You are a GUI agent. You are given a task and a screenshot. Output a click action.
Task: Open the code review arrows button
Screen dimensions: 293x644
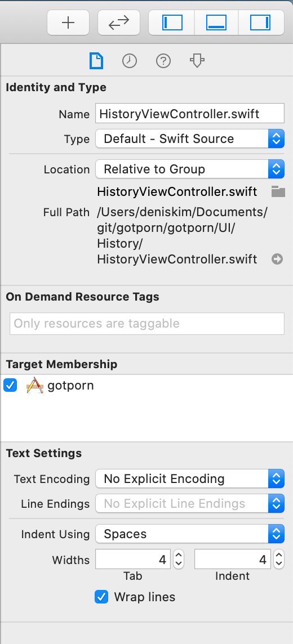[119, 23]
